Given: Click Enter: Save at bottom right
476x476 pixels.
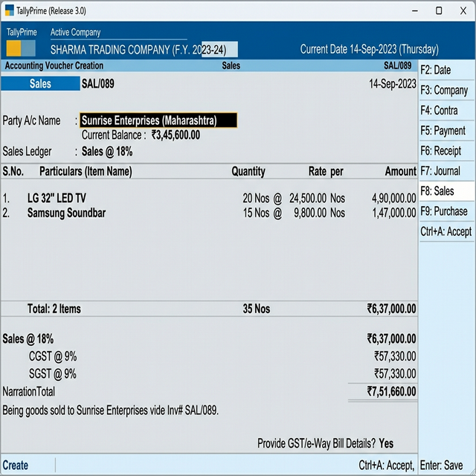Looking at the screenshot, I should 441,465.
